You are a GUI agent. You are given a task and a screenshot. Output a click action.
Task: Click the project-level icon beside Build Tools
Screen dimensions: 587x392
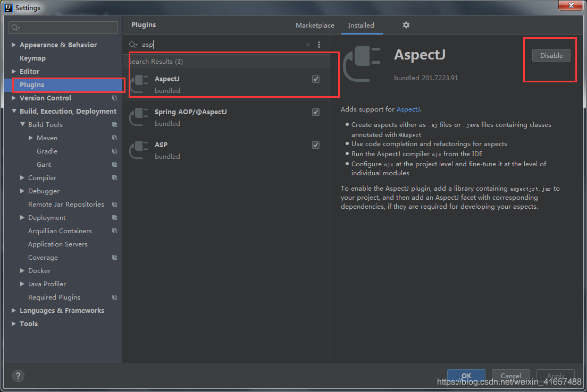tap(114, 124)
